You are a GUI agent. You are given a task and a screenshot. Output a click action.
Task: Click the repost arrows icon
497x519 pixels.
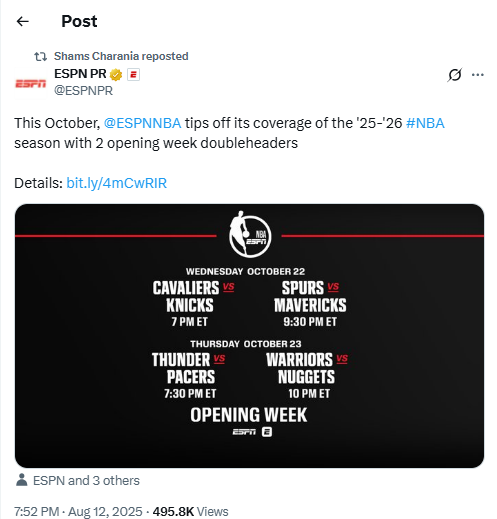point(40,57)
